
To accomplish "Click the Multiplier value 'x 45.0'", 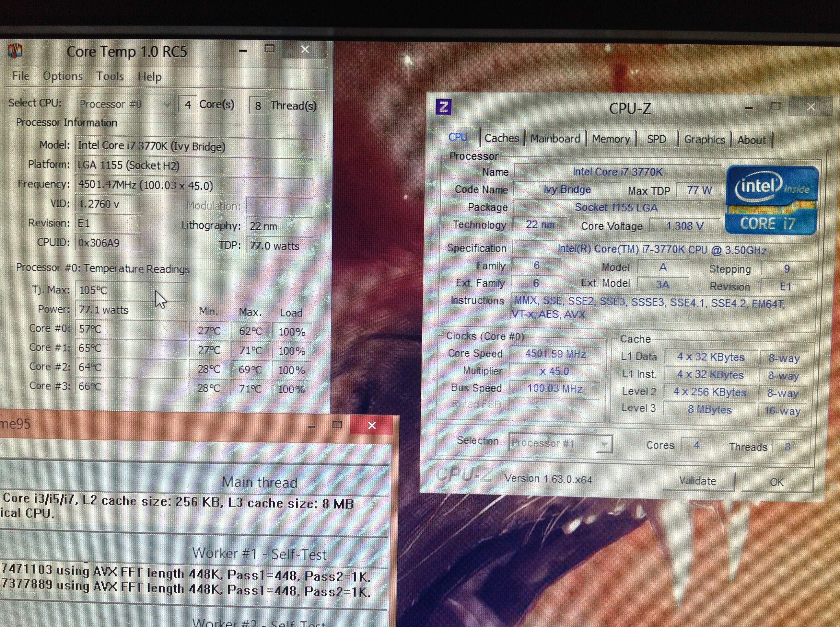I will click(554, 371).
